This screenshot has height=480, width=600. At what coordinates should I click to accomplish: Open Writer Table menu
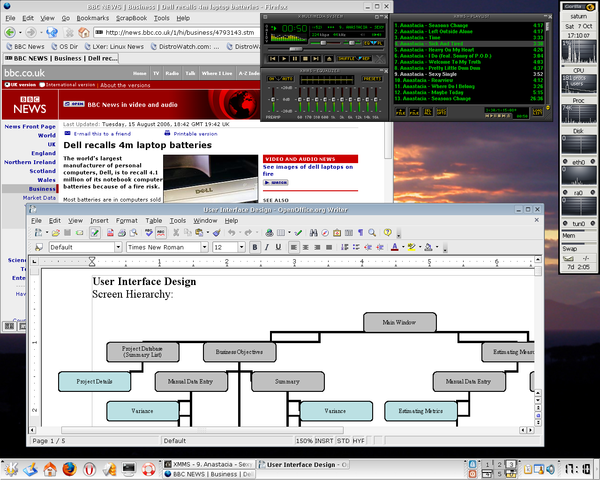tap(153, 220)
